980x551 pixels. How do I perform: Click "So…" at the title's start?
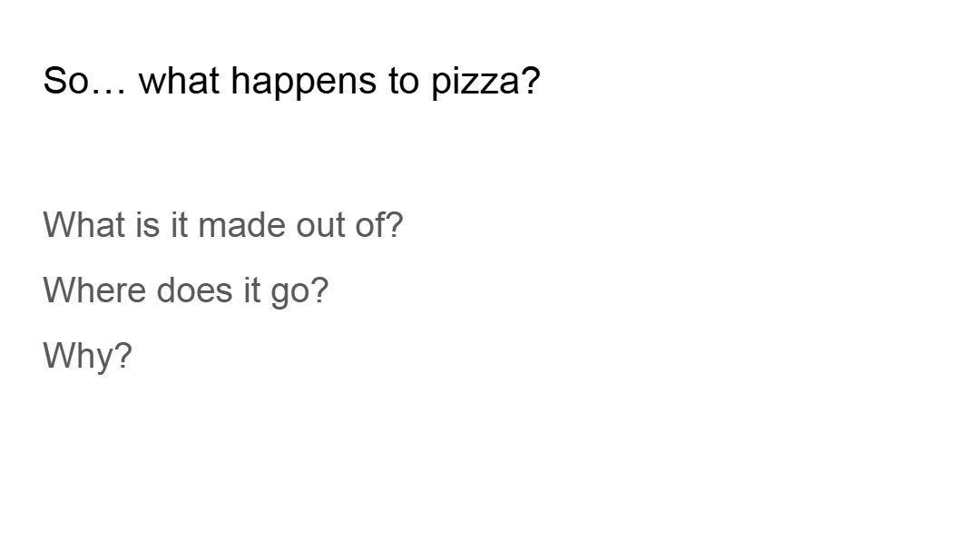pyautogui.click(x=84, y=81)
